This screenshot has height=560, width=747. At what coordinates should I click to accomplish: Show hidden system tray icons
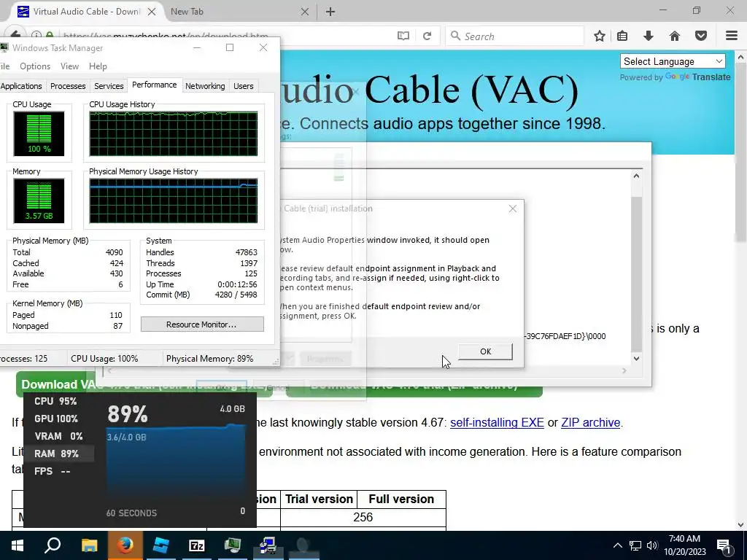click(617, 545)
